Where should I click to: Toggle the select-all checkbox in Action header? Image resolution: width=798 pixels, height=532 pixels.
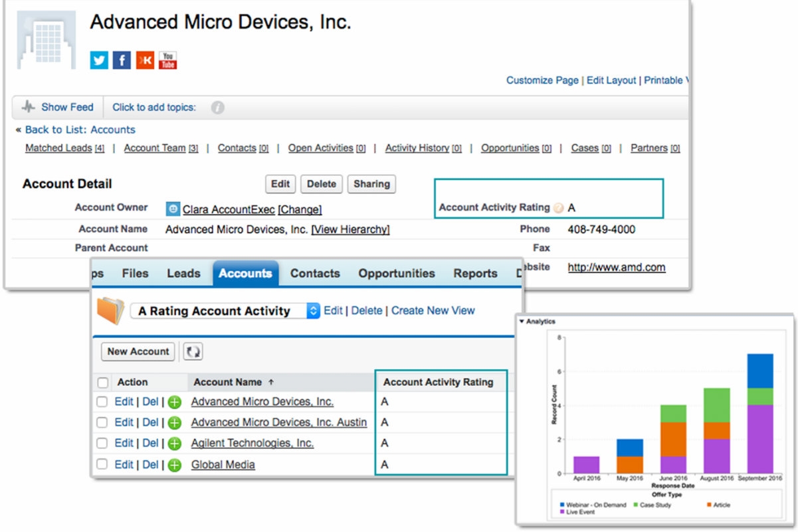coord(102,383)
